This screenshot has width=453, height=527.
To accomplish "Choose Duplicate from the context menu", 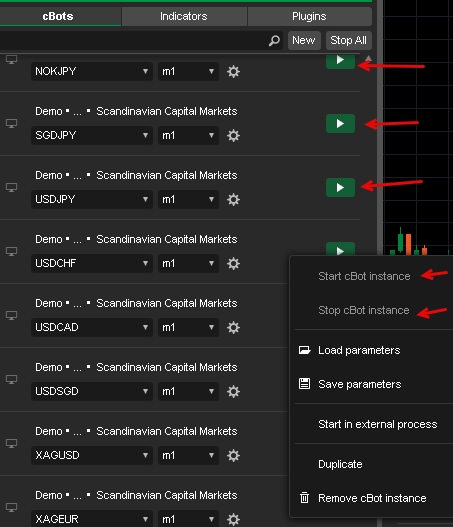I will tap(340, 464).
